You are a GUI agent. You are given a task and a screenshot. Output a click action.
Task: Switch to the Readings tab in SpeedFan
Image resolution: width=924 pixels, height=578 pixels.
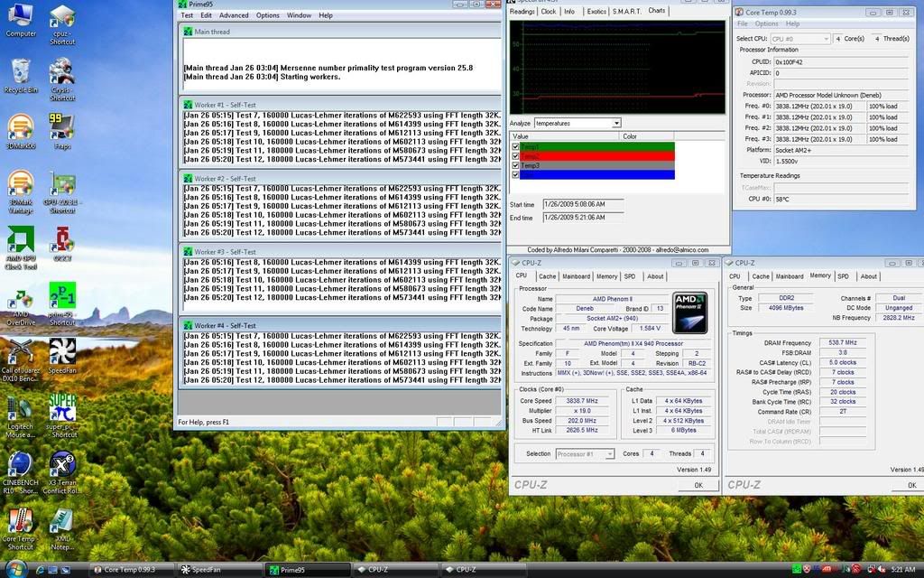pos(522,11)
